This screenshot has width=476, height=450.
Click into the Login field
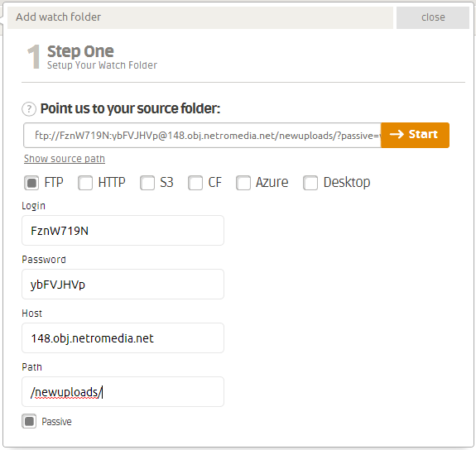tap(123, 230)
